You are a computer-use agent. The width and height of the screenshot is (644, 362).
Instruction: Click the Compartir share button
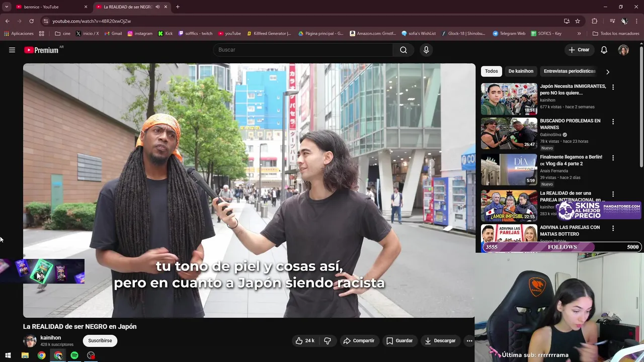(359, 341)
